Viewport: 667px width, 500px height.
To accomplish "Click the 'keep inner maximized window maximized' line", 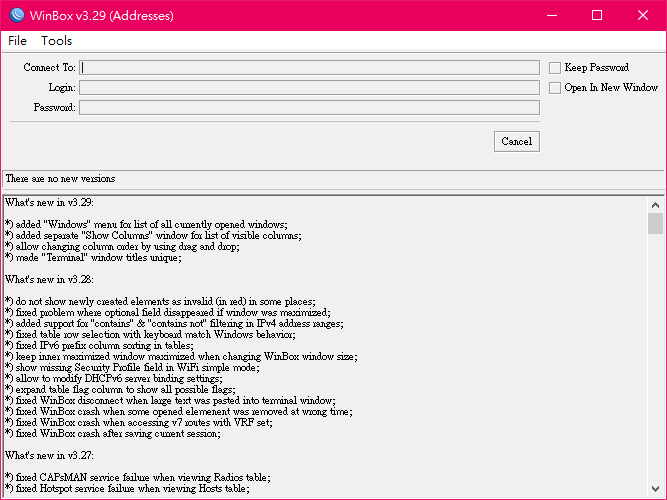I will click(x=181, y=357).
